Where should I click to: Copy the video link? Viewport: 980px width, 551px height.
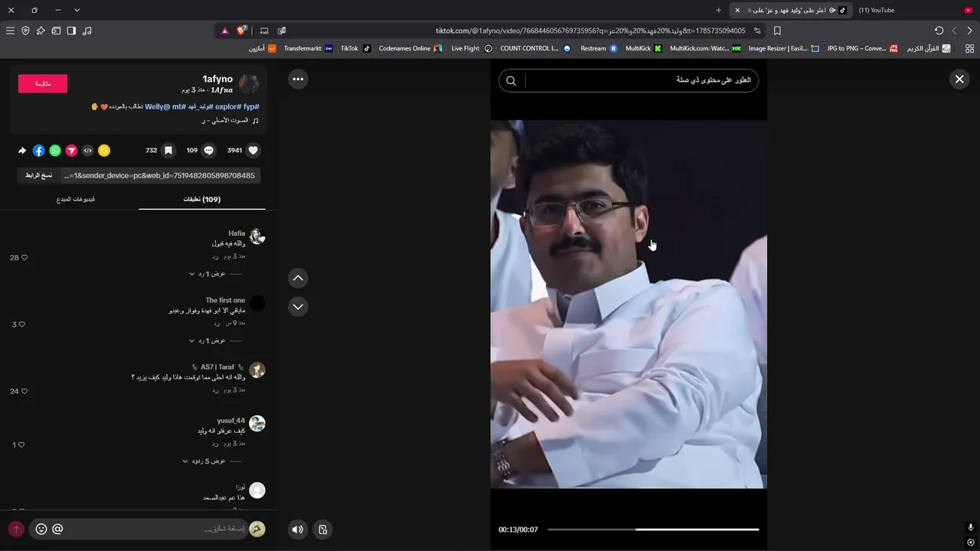[x=38, y=175]
